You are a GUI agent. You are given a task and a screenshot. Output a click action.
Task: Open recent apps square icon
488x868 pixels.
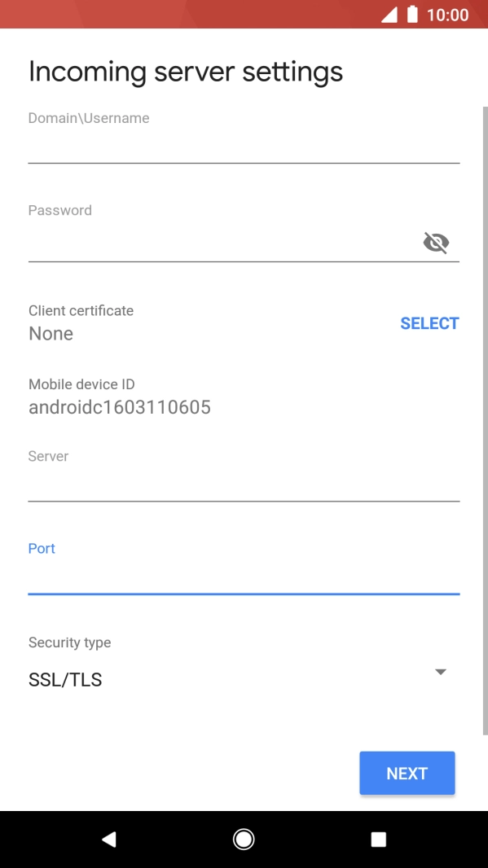pos(378,840)
